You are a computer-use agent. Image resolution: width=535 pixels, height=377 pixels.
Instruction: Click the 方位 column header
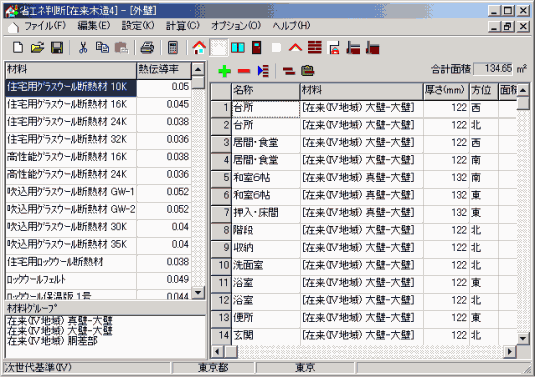click(x=483, y=91)
